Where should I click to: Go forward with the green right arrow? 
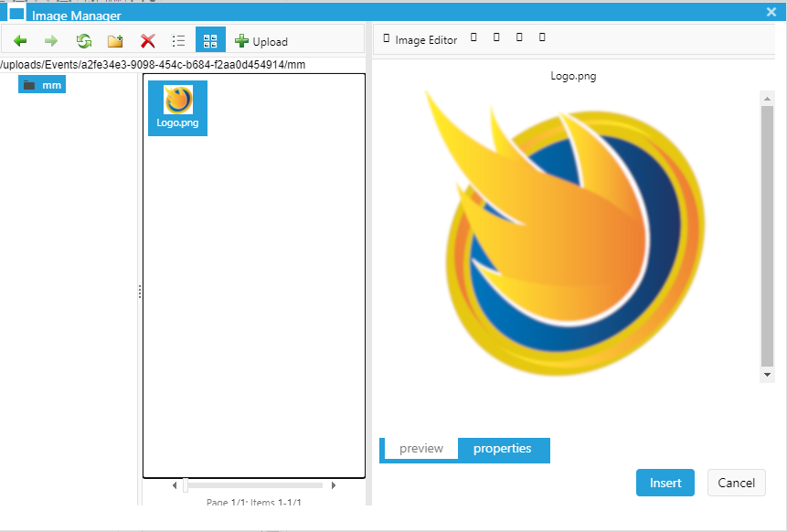[51, 40]
